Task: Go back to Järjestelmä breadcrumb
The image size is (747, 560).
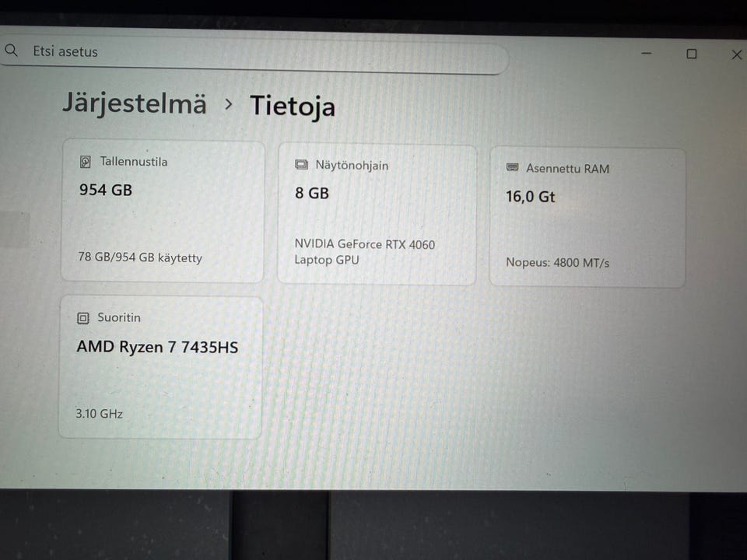Action: click(x=135, y=103)
